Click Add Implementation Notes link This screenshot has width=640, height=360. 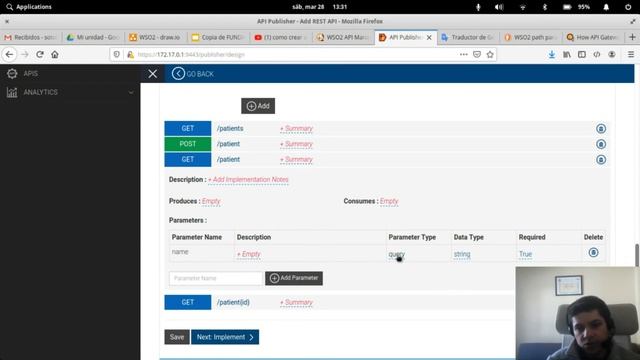tap(248, 180)
